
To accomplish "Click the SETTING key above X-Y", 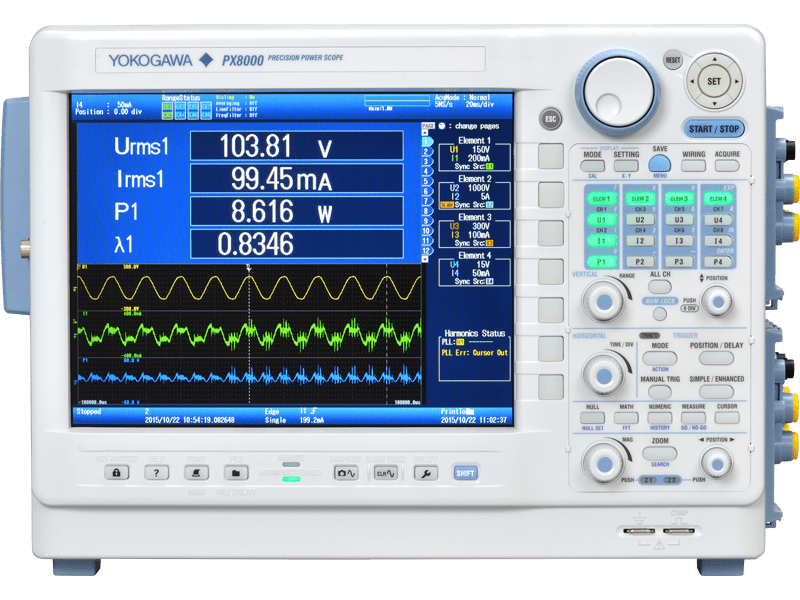I will (x=626, y=166).
